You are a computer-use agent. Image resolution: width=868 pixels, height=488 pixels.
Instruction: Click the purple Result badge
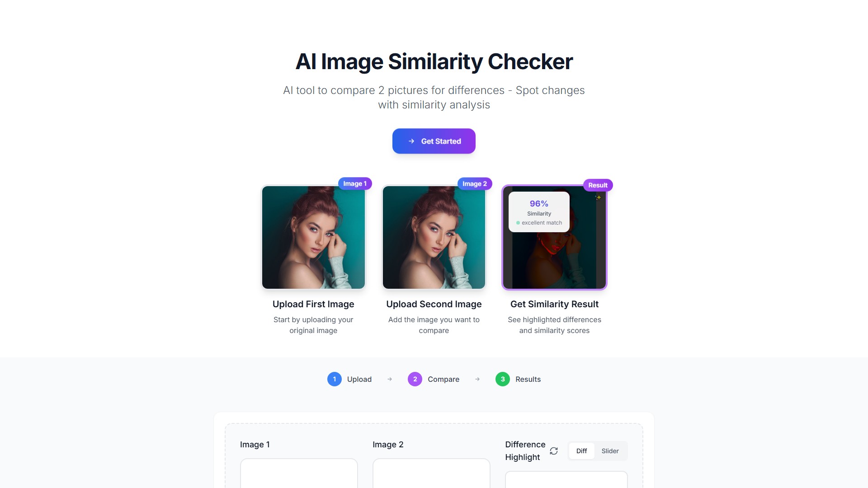pyautogui.click(x=598, y=185)
